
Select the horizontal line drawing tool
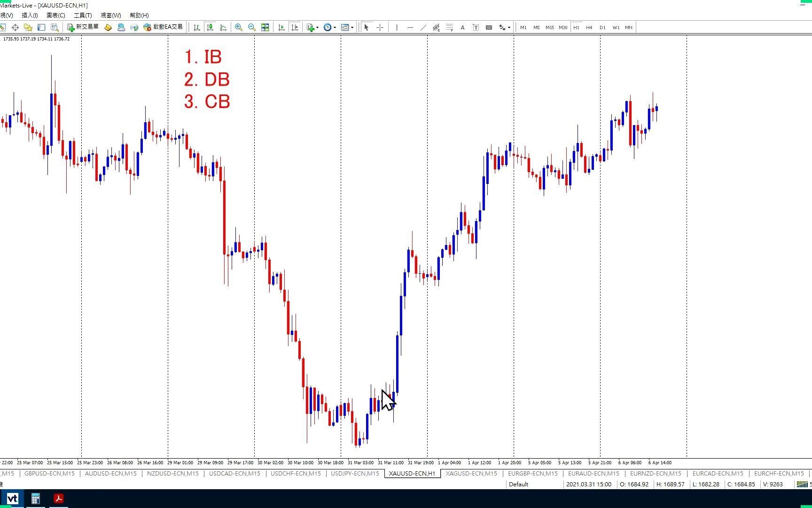(410, 27)
